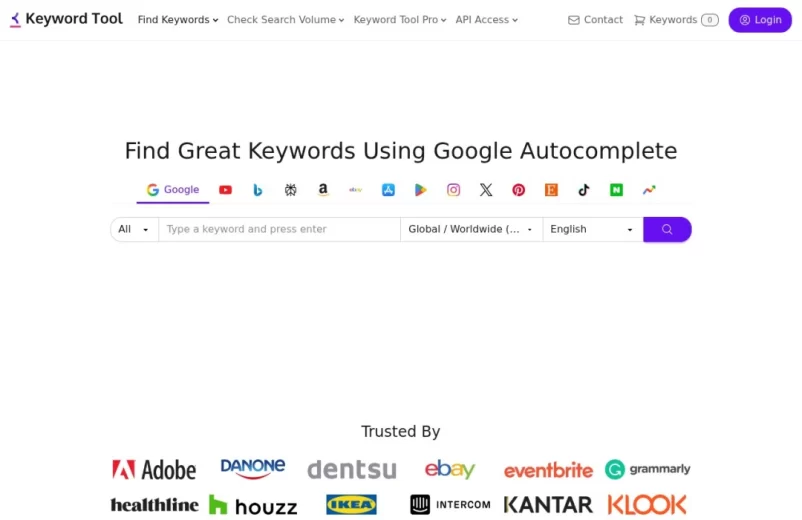Click the Grammarly logo under Trusted By

pos(648,469)
